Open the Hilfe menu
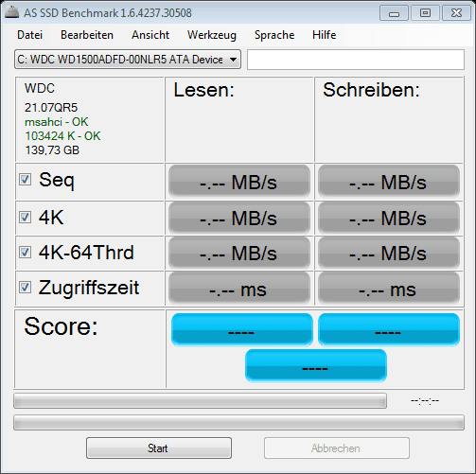Screen dimensions: 476x474 tap(325, 35)
